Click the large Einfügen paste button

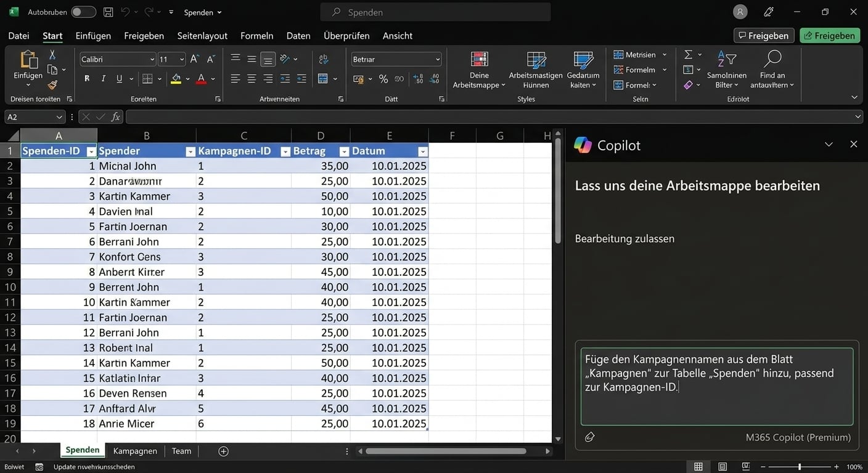pos(28,68)
